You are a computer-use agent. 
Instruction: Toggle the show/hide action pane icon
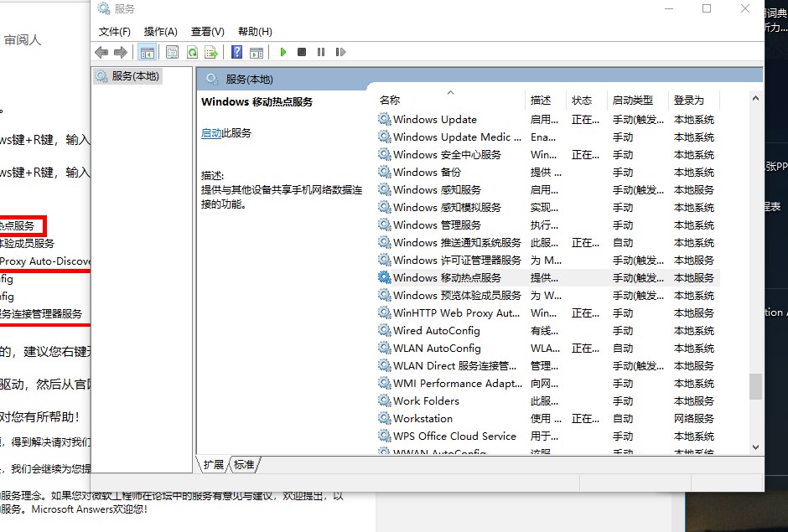[257, 52]
